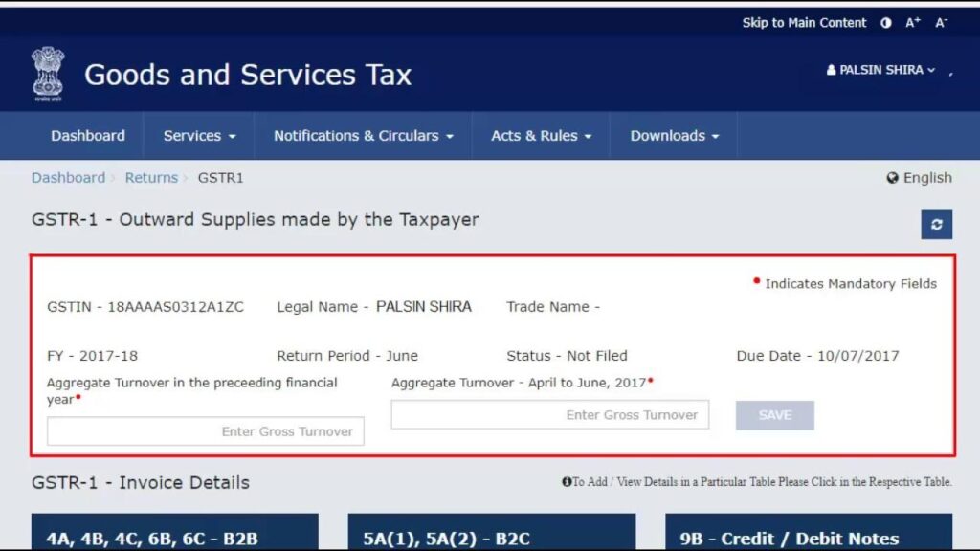Click the info icon near invoice details note

tap(568, 482)
